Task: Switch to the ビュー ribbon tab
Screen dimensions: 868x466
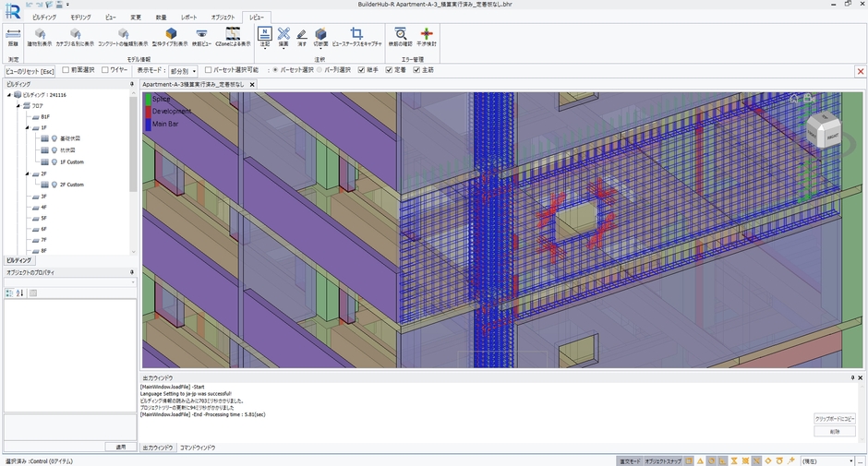Action: (111, 18)
